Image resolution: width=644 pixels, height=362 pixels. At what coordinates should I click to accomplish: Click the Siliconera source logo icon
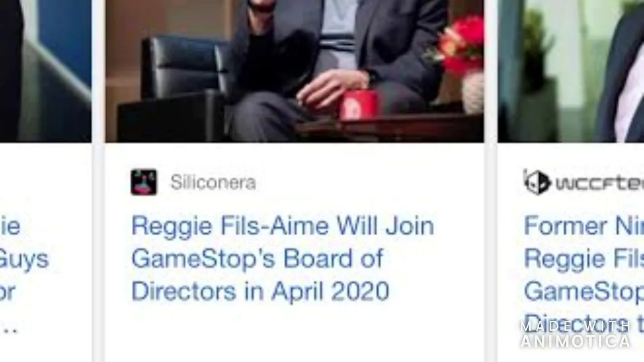tap(143, 182)
